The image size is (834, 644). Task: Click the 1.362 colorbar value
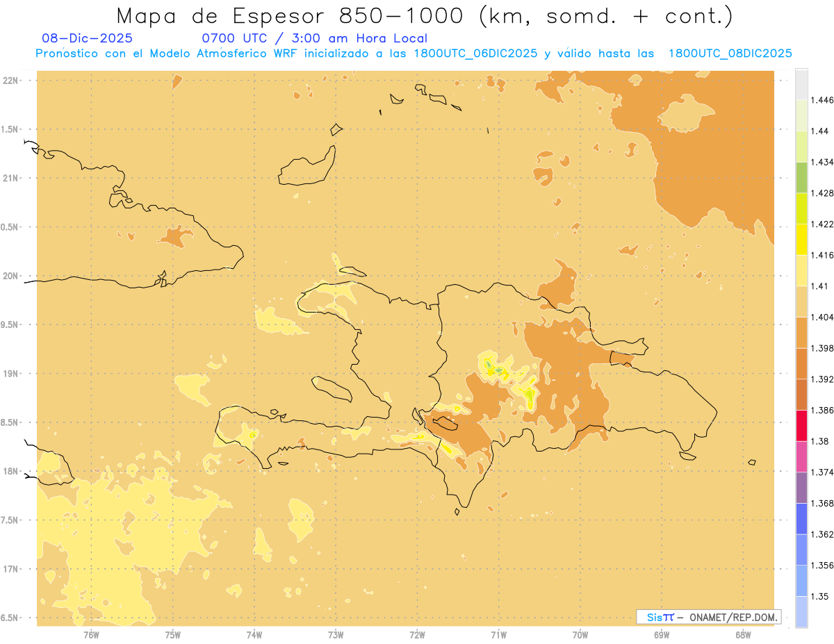(823, 534)
